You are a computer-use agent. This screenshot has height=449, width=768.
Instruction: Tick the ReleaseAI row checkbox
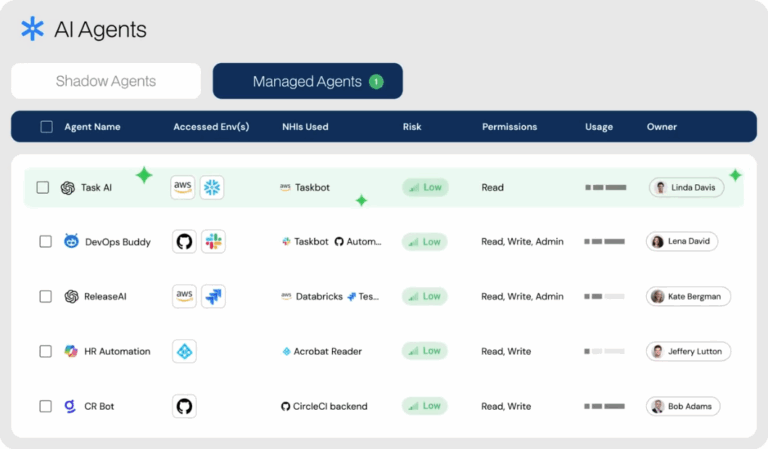point(45,296)
